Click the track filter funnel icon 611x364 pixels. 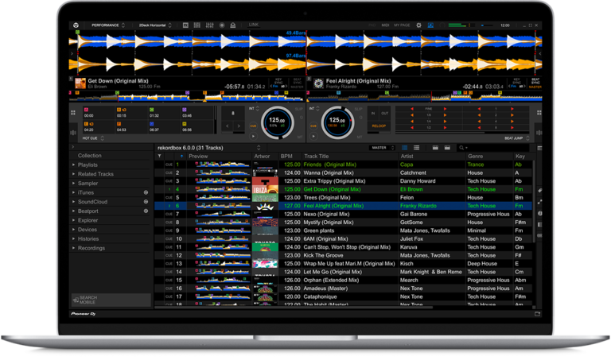[x=159, y=156]
